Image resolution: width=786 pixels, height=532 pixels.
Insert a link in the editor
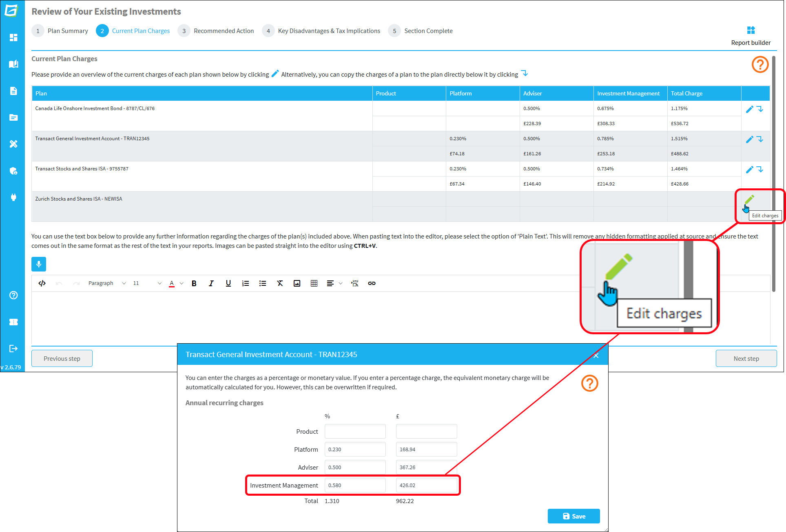[372, 283]
